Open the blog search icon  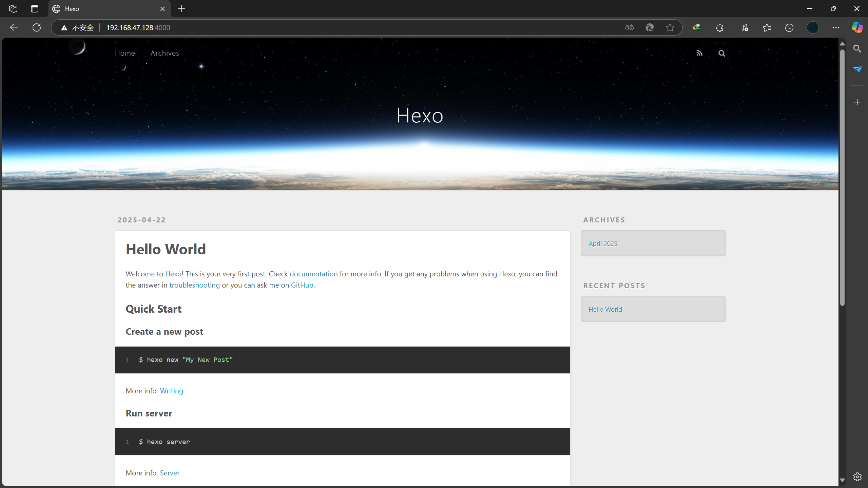click(x=721, y=53)
